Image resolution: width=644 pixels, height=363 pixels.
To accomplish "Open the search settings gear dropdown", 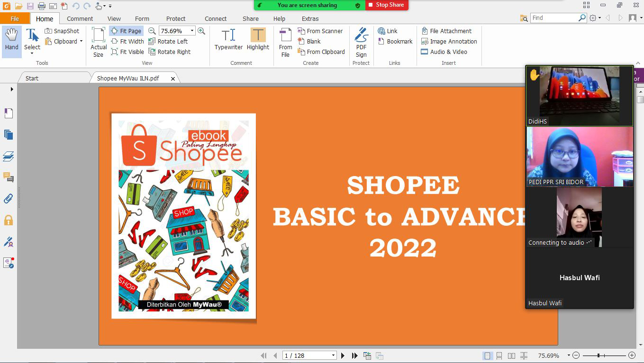I will pyautogui.click(x=595, y=18).
